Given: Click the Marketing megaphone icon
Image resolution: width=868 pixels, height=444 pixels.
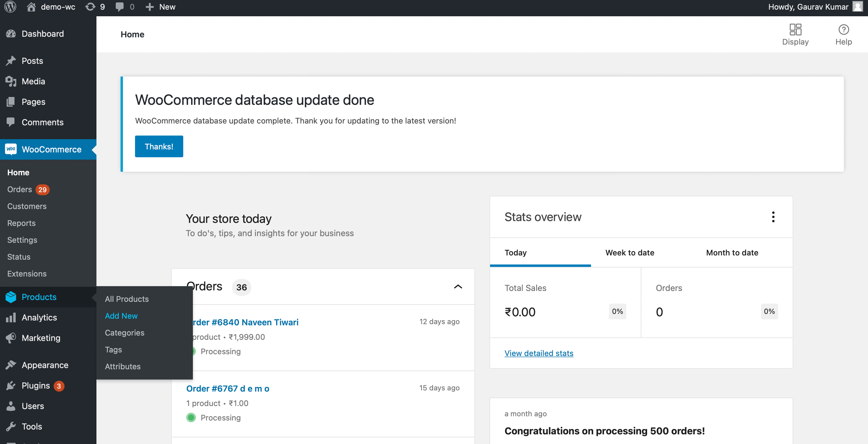Looking at the screenshot, I should click(11, 338).
